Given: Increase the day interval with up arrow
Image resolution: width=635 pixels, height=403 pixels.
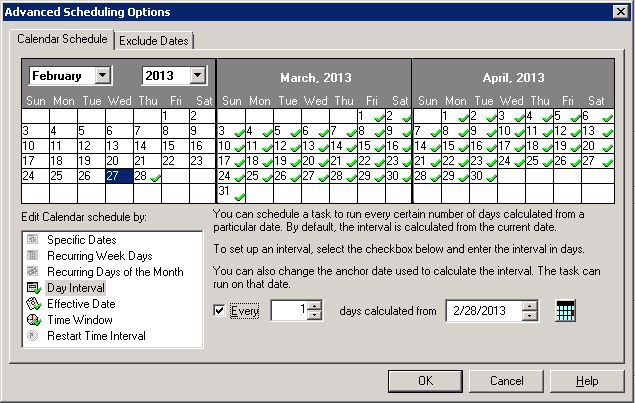Looking at the screenshot, I should [x=315, y=306].
